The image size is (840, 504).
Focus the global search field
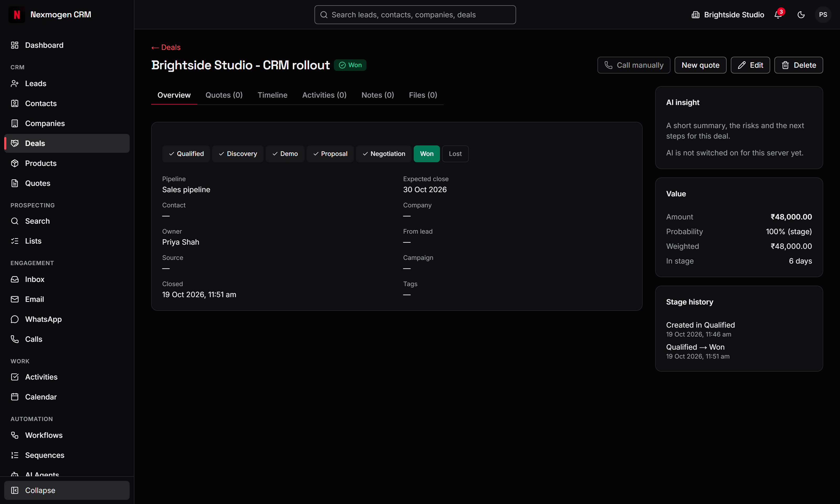tap(415, 15)
